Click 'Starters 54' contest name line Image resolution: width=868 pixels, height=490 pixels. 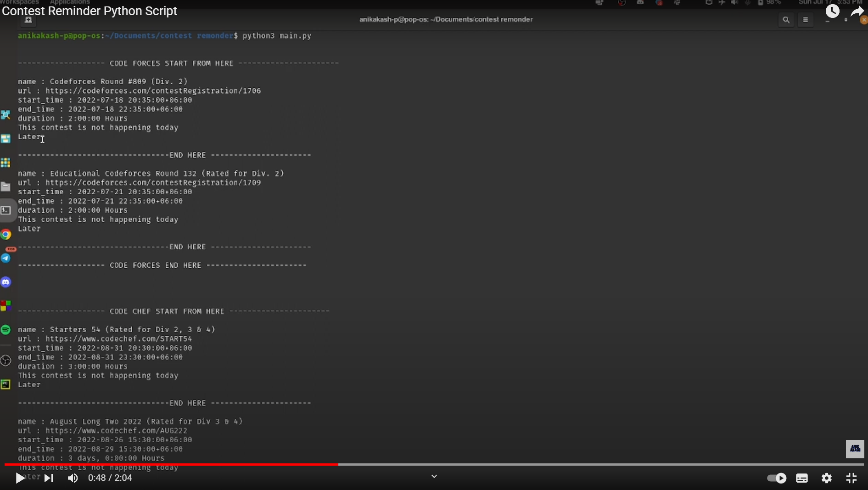116,330
